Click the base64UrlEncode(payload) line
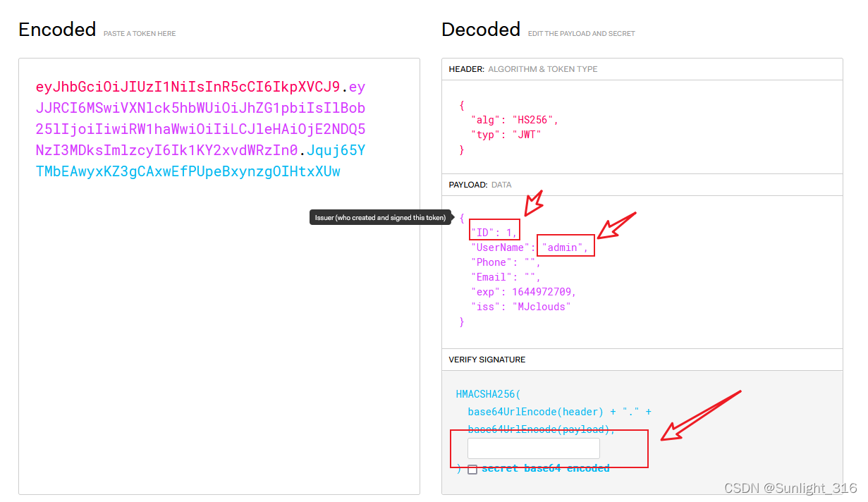868x502 pixels. [542, 429]
